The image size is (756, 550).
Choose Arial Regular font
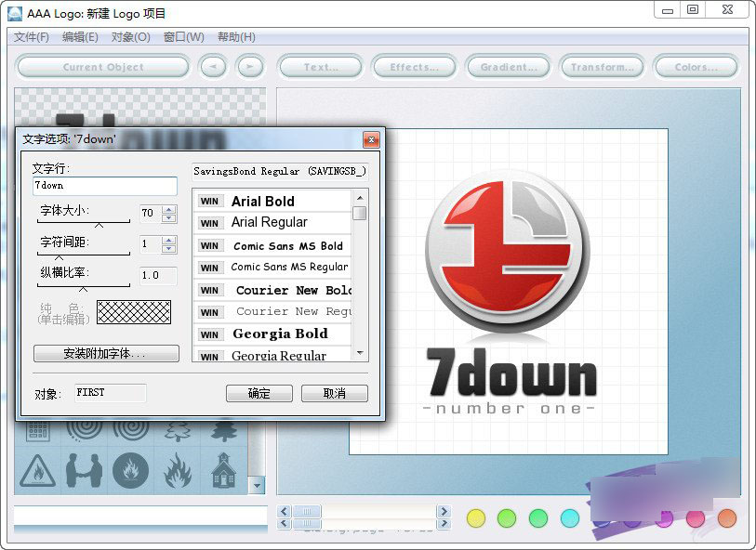click(272, 222)
